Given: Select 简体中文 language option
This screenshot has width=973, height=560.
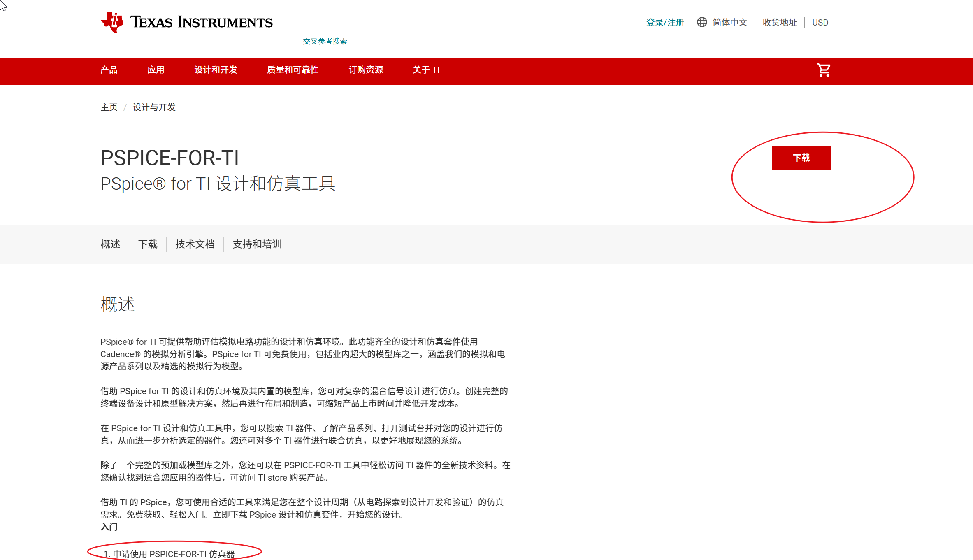Looking at the screenshot, I should click(x=730, y=22).
